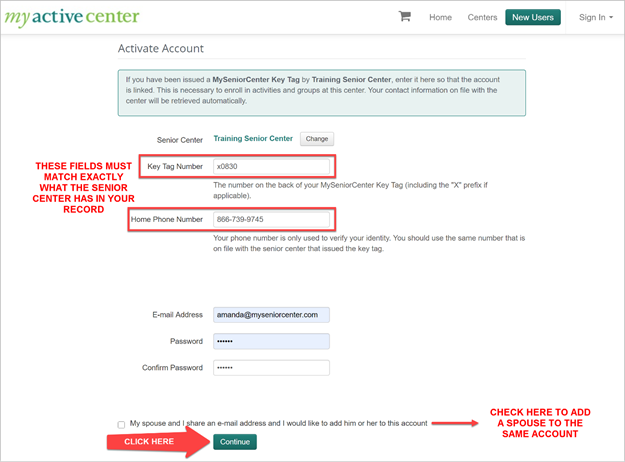Click the 'Your phone number is only used' hint
625x462 pixels.
coord(369,243)
